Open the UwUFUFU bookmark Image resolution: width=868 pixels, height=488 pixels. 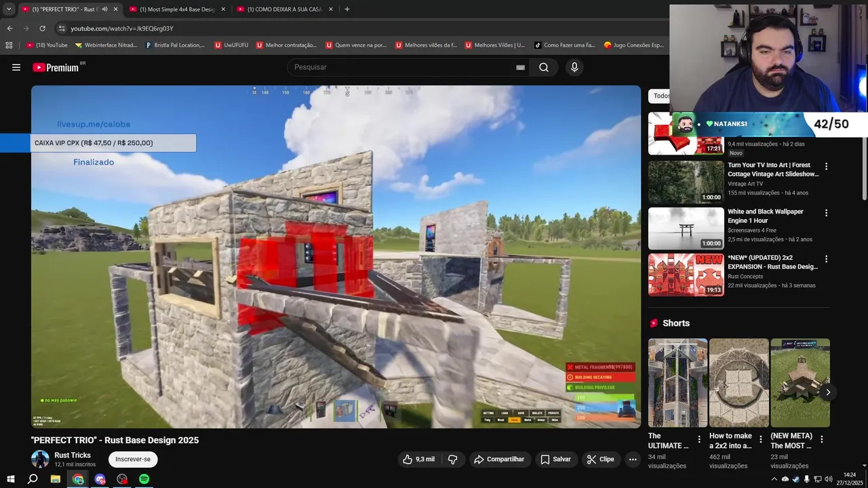(231, 45)
